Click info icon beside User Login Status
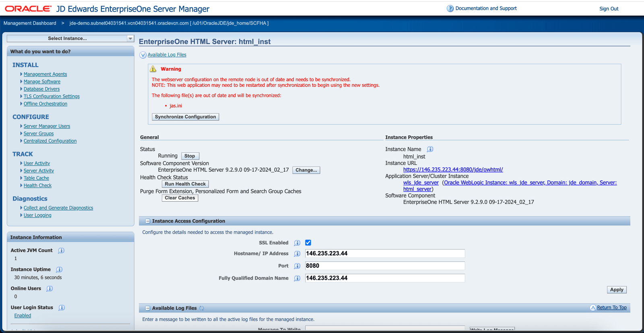 coord(62,308)
